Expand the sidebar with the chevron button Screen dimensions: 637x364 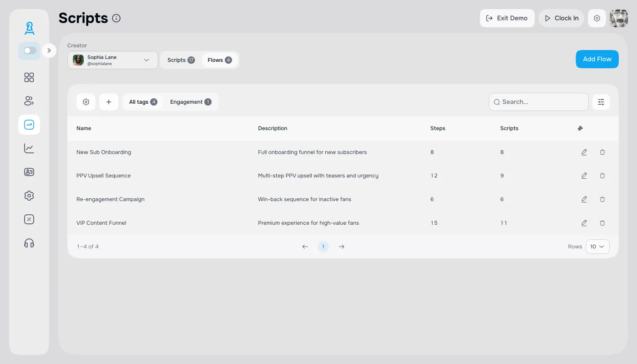coord(49,51)
